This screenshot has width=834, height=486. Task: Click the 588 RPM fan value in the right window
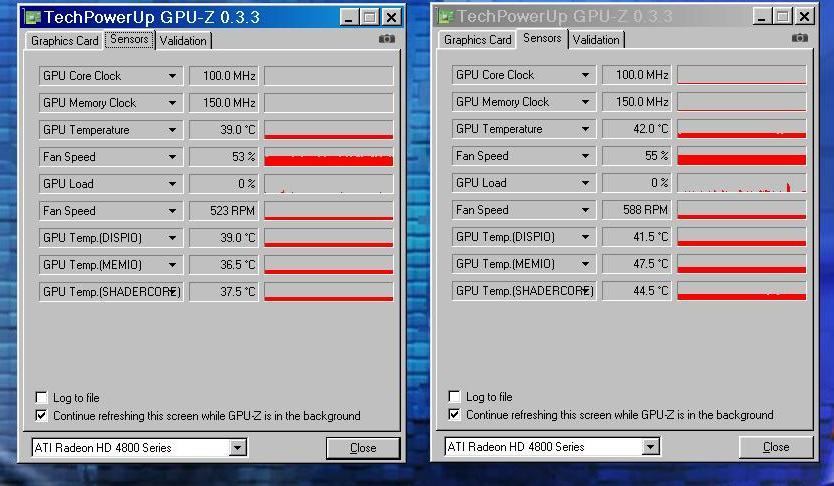click(637, 210)
